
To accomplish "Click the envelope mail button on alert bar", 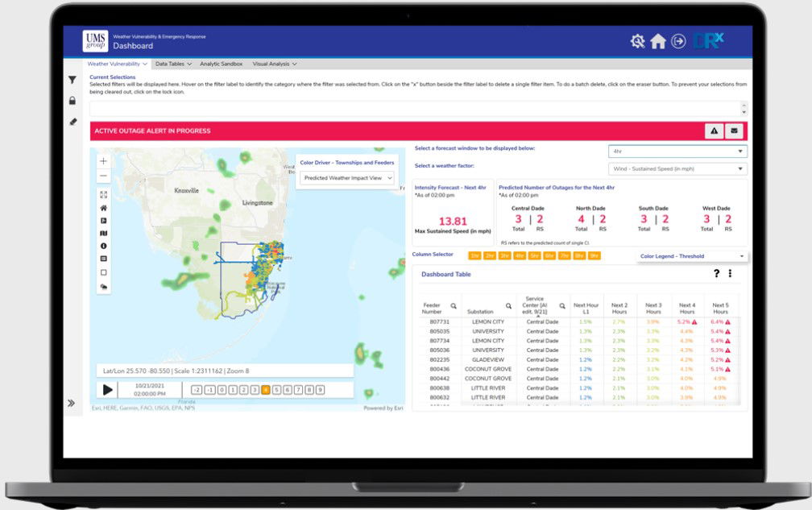I will click(734, 131).
